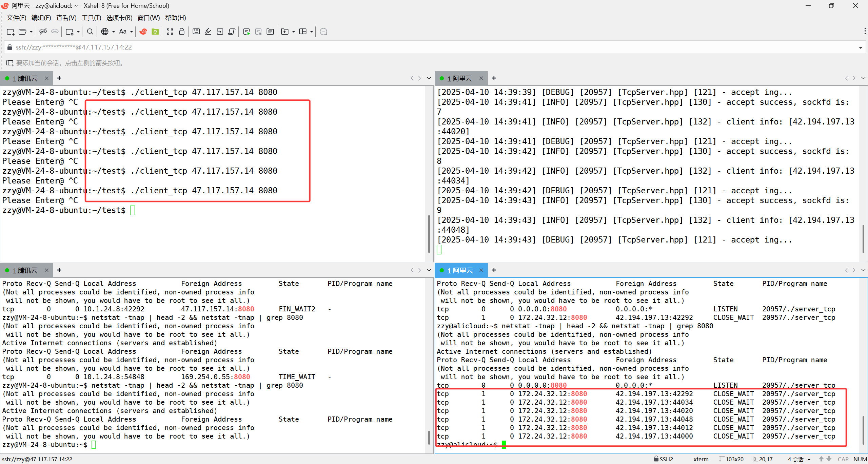Click the lock screen padlock icon
Image resolution: width=868 pixels, height=464 pixels.
182,32
